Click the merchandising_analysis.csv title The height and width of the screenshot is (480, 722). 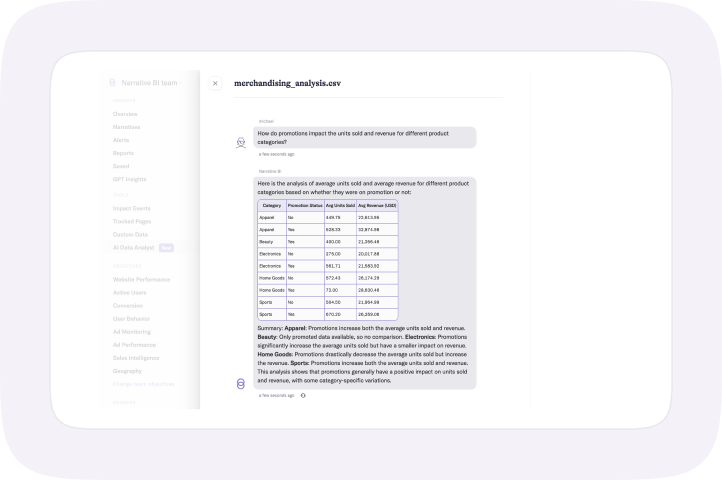[x=287, y=83]
